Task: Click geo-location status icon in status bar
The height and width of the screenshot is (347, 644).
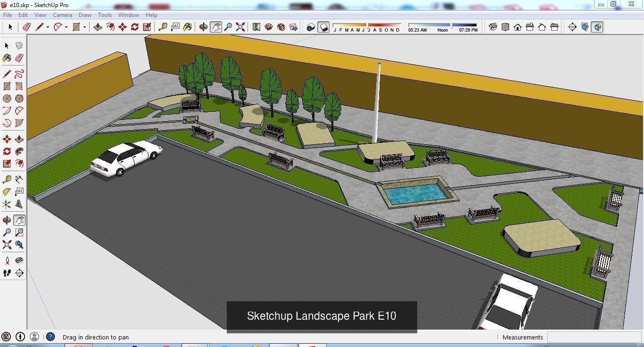Action: click(x=6, y=337)
